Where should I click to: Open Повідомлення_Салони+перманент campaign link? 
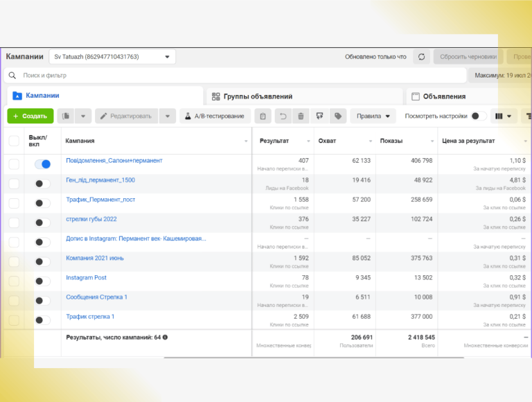pos(114,161)
